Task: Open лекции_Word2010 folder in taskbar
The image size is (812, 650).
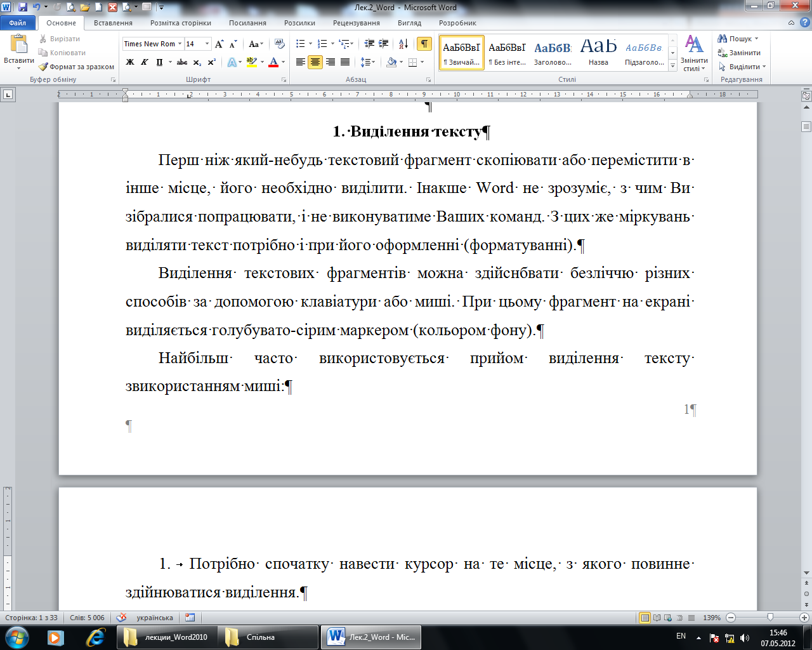Action: [x=167, y=637]
